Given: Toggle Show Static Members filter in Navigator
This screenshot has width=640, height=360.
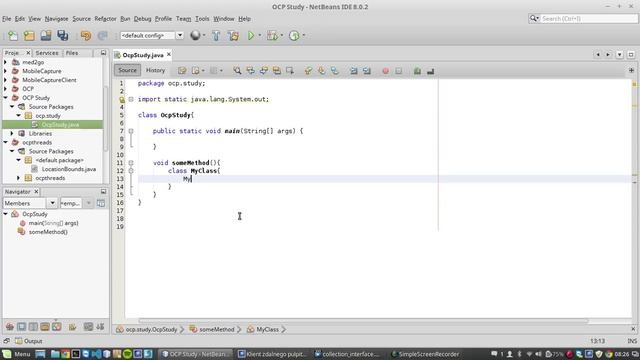Looking at the screenshot, I should click(33, 327).
